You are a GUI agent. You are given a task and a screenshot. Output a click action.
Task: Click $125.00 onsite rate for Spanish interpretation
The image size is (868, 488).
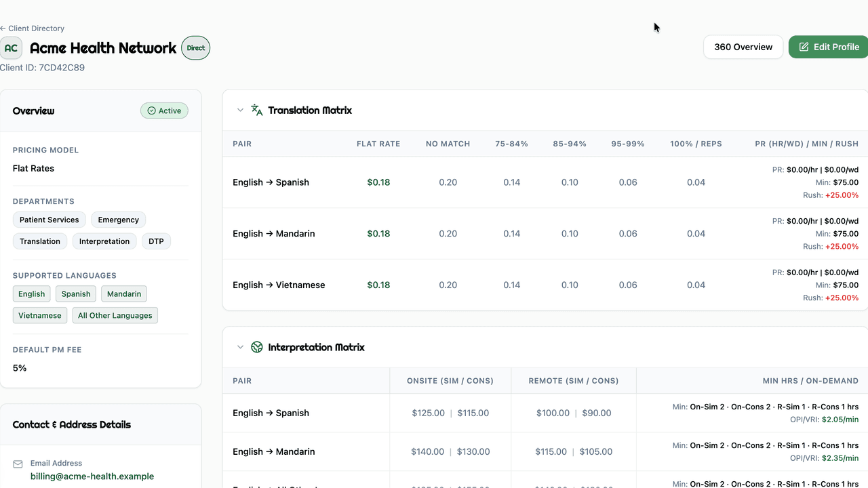click(428, 413)
